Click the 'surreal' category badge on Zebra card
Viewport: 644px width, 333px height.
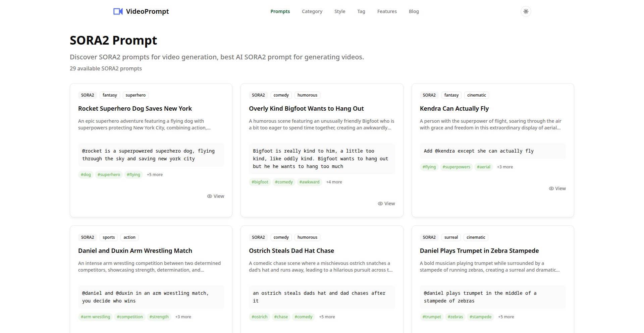[x=451, y=237]
